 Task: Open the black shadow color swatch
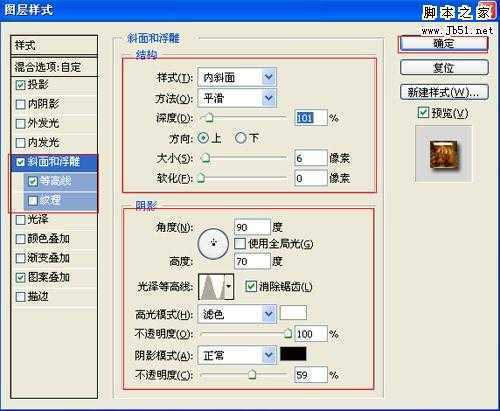coord(293,354)
